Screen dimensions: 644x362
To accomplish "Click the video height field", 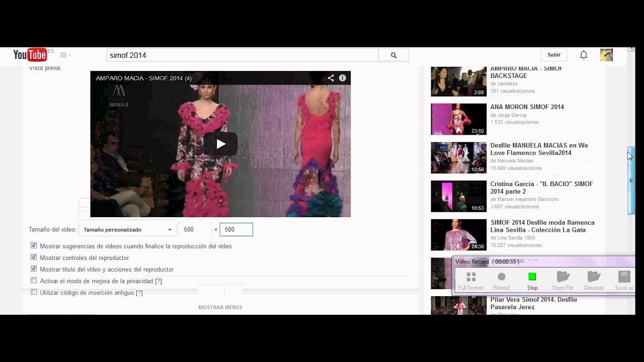I will [x=236, y=230].
